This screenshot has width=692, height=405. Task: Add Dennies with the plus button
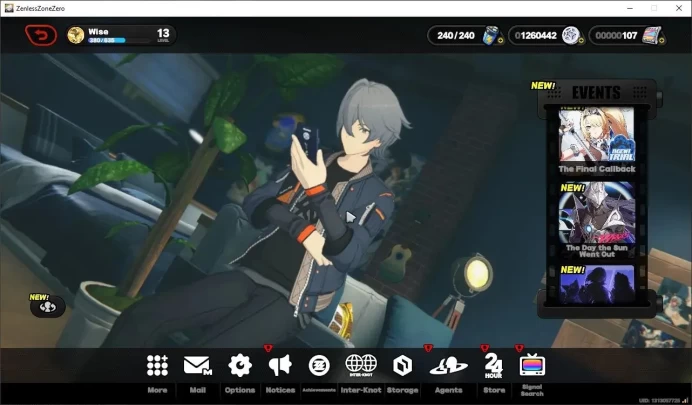581,41
